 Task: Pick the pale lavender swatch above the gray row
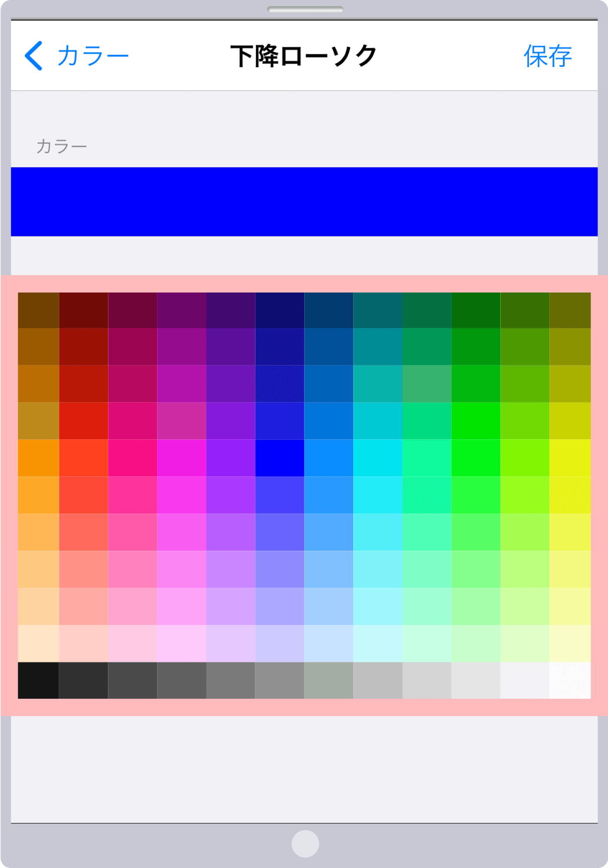(230, 643)
